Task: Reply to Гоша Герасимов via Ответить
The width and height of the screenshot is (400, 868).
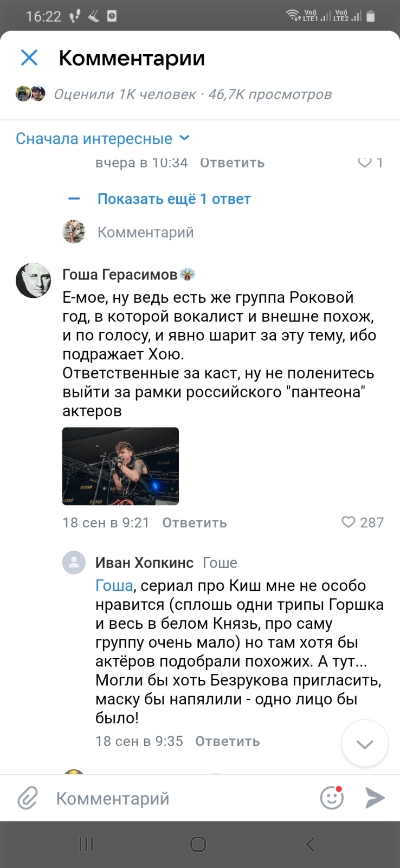Action: (193, 522)
